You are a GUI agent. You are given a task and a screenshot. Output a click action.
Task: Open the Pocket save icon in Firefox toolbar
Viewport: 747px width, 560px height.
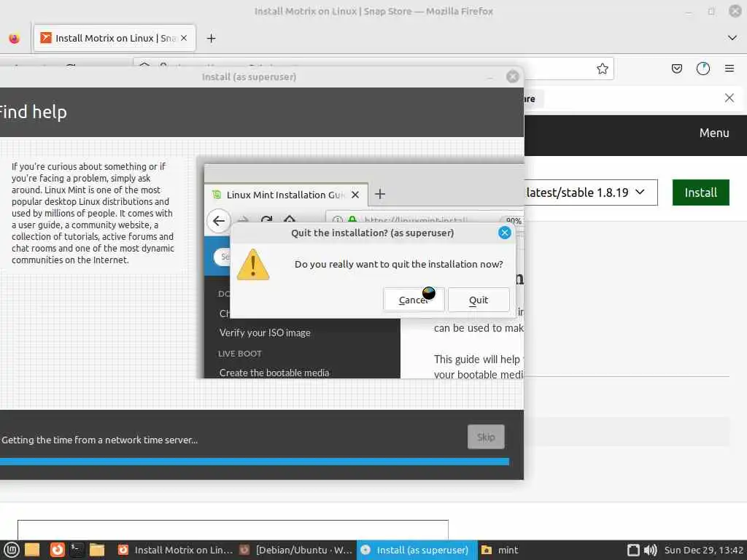(676, 69)
